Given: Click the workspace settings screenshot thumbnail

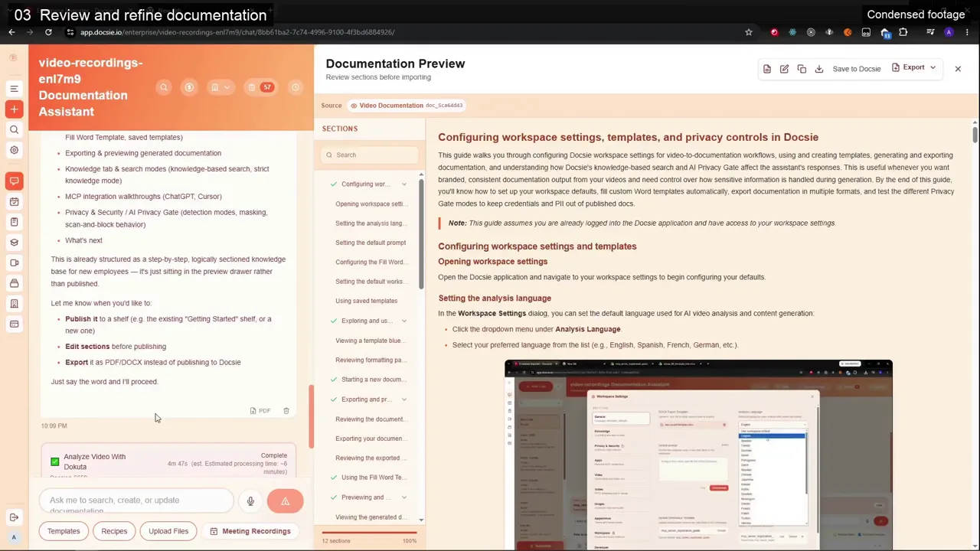Looking at the screenshot, I should pyautogui.click(x=698, y=455).
